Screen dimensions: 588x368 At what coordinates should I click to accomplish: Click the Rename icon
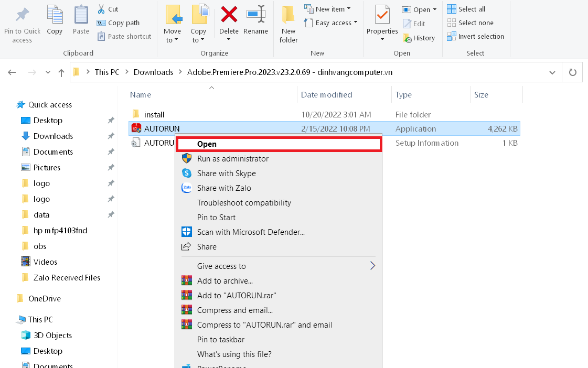point(256,15)
